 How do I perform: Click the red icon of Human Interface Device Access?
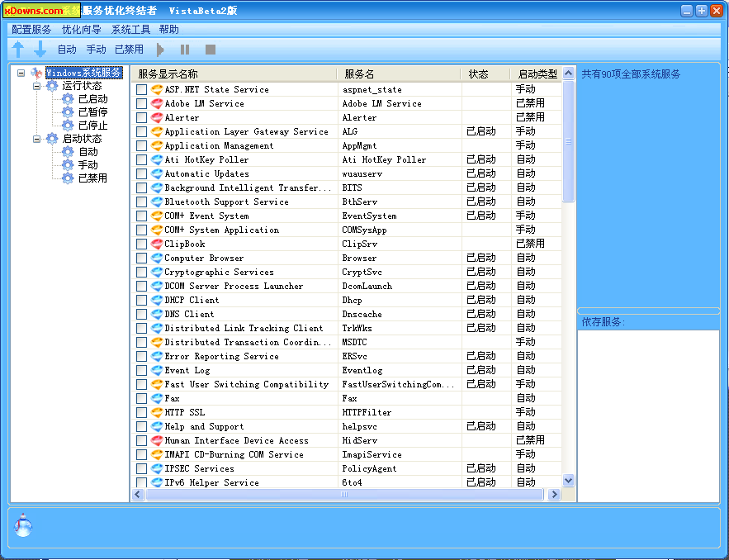pyautogui.click(x=157, y=440)
